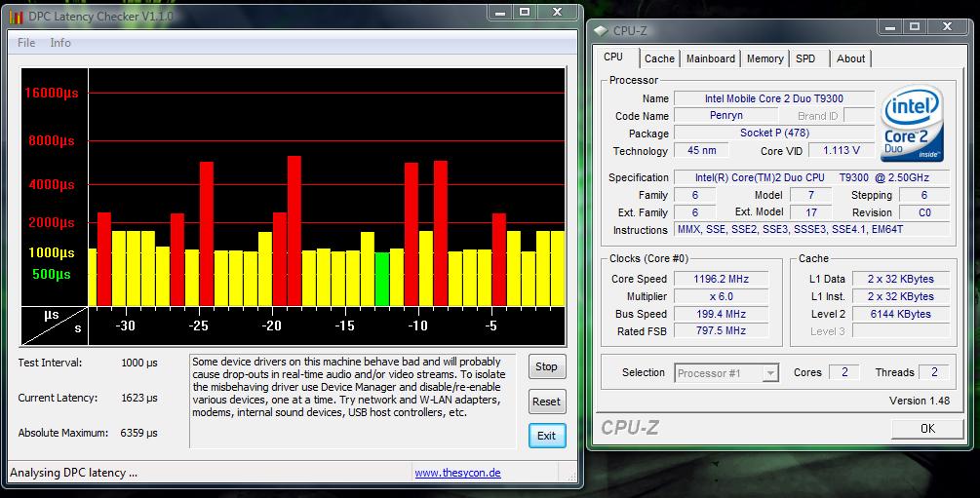Click the Multiplier value 'x 6.0'
980x498 pixels.
tap(721, 296)
